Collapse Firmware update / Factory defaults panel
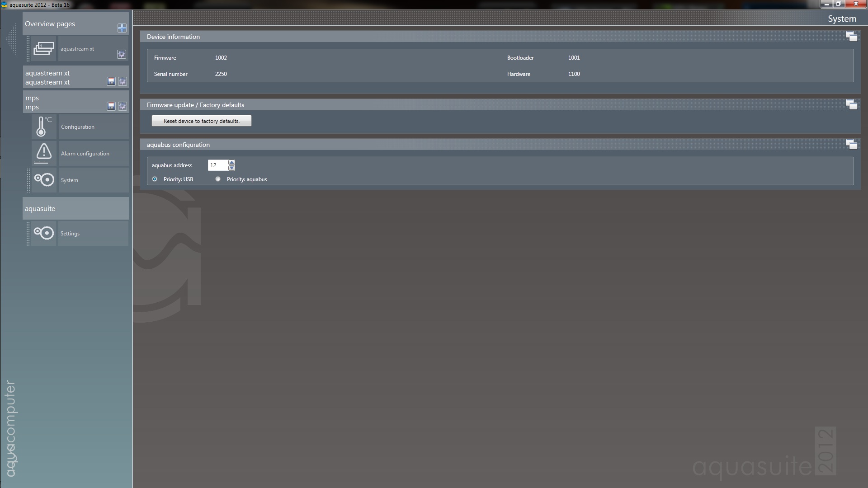 (851, 105)
